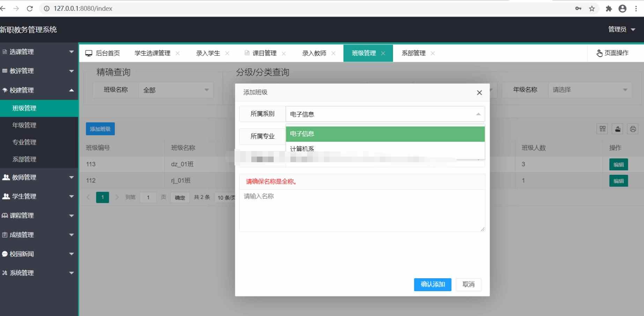Close the 录入学生 tab

(x=227, y=53)
